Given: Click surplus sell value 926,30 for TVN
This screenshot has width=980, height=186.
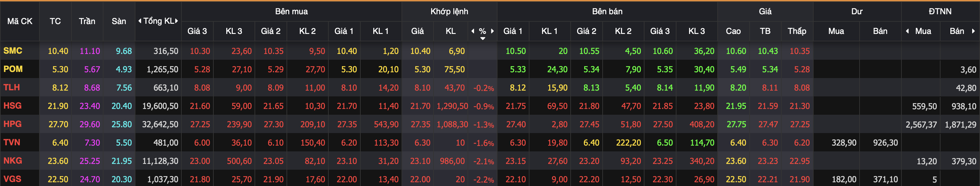Looking at the screenshot, I should tap(885, 143).
